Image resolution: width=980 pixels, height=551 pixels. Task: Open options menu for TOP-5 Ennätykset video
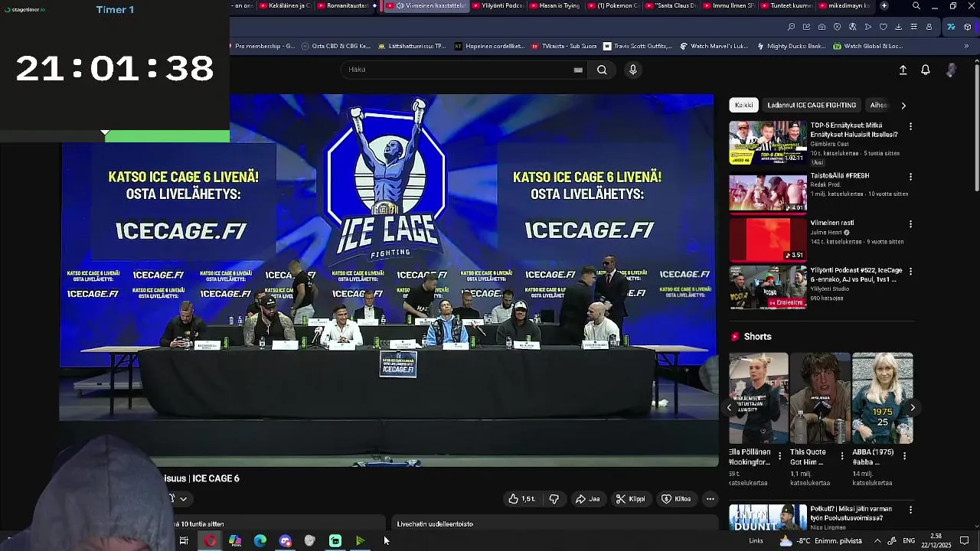coord(910,126)
